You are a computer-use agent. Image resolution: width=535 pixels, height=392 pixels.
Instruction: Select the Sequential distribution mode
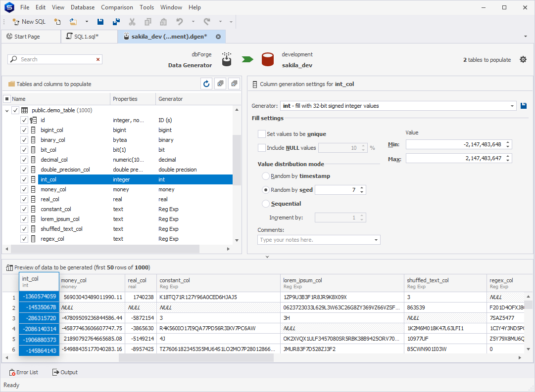point(266,204)
